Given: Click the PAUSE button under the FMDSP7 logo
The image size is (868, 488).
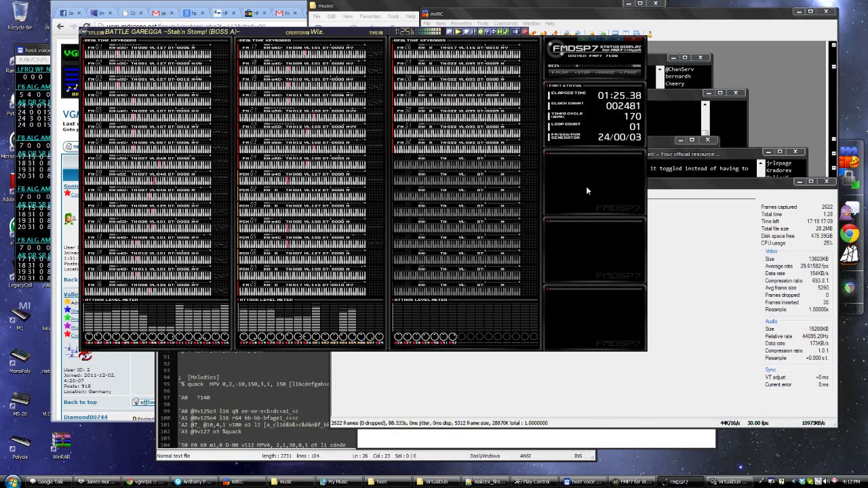Looking at the screenshot, I should [x=606, y=72].
